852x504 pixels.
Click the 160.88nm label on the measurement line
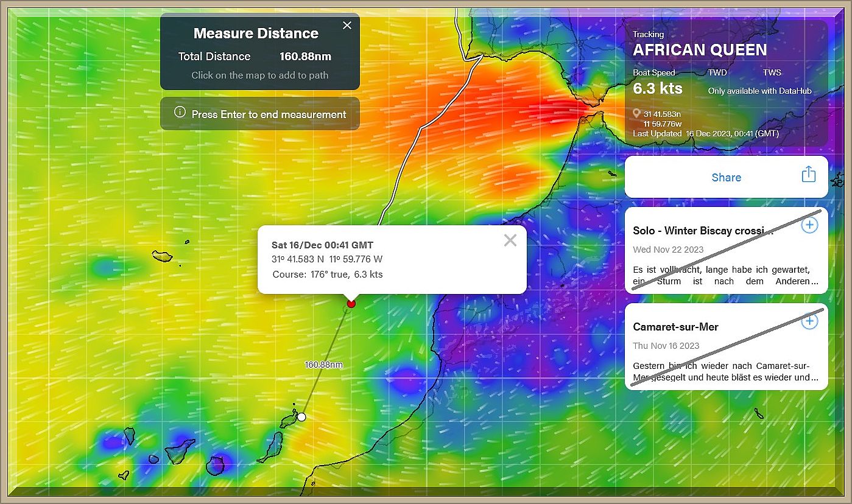point(323,365)
